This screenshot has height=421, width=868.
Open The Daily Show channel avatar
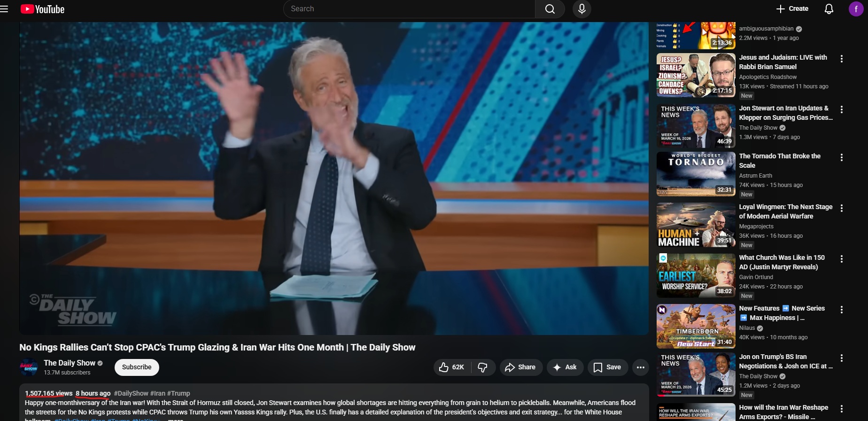(x=29, y=367)
